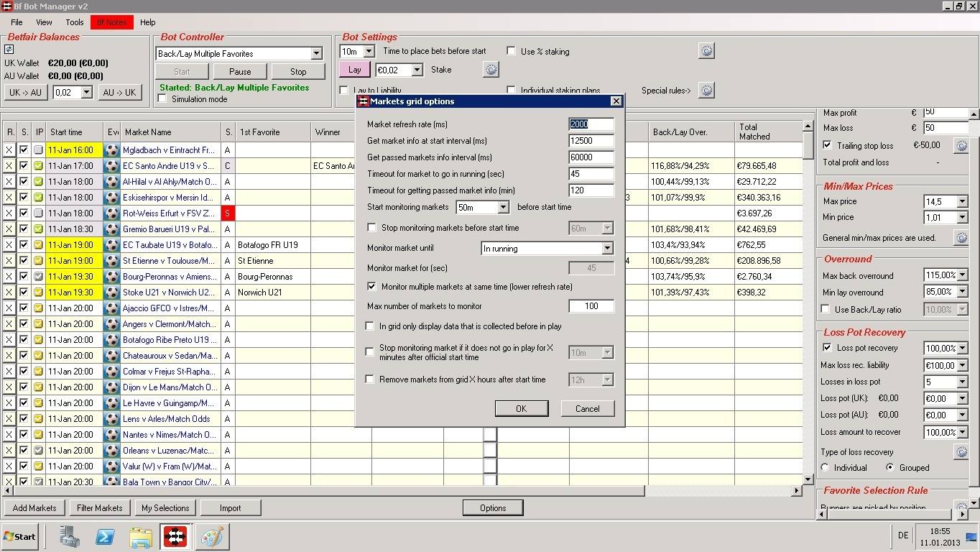Open the Bf Notes menu item
The width and height of the screenshot is (980, 552).
tap(111, 22)
